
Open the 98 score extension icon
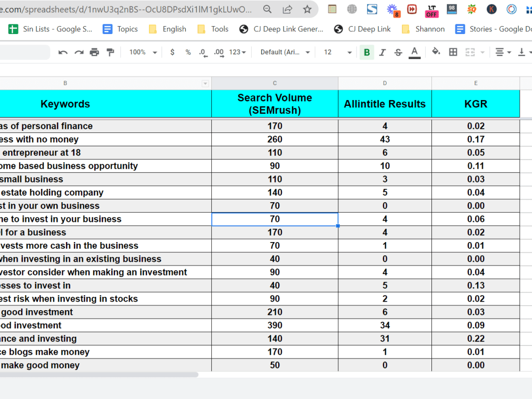click(x=452, y=9)
